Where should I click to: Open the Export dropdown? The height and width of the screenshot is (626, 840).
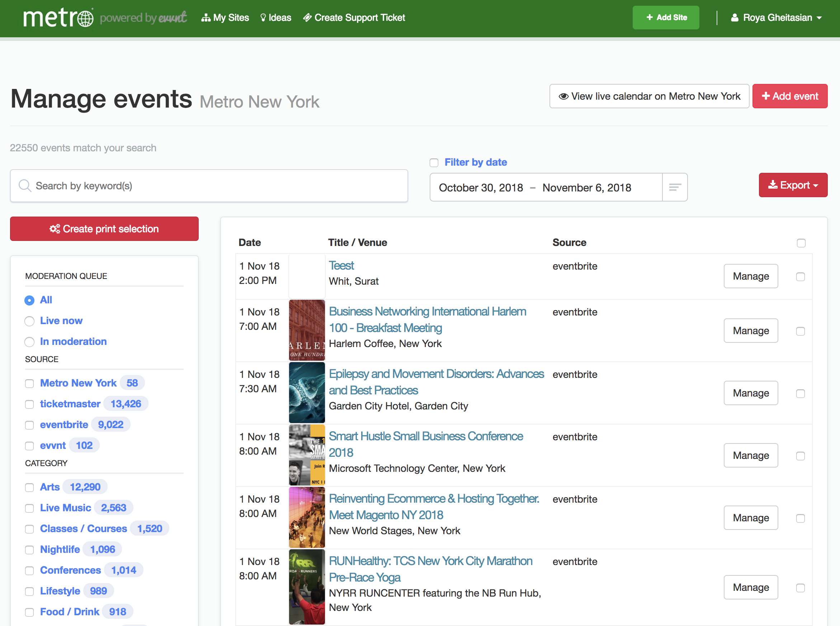pos(793,185)
